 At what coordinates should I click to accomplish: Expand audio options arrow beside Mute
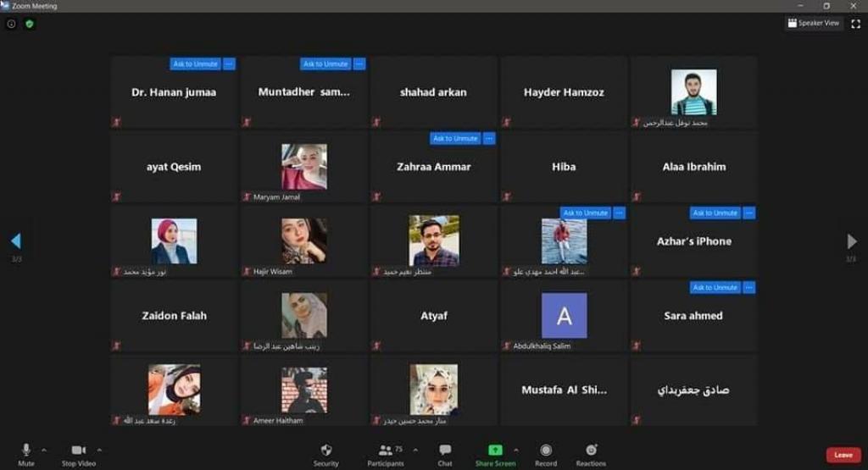pos(44,449)
